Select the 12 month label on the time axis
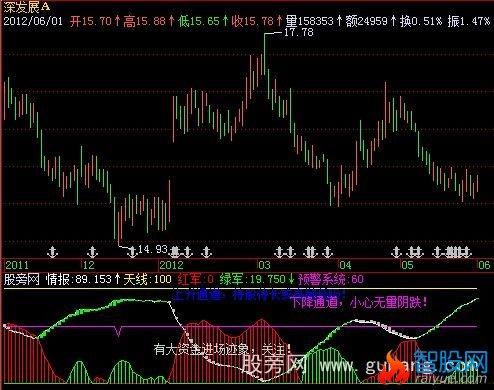The image size is (494, 390). 89,265
